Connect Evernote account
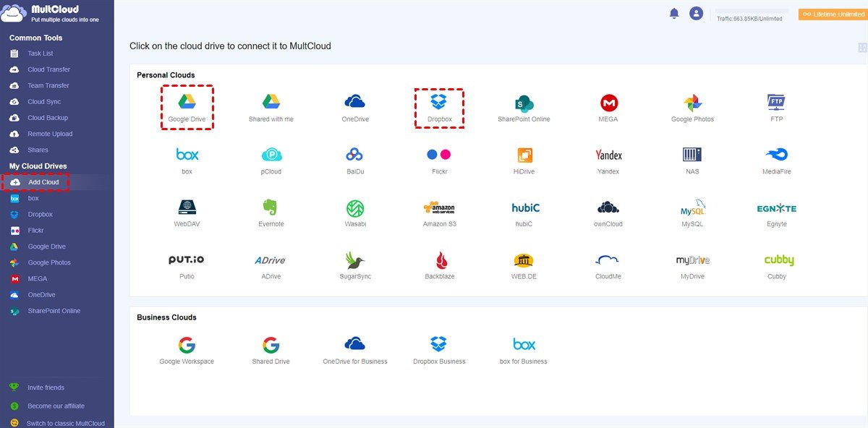The height and width of the screenshot is (428, 868). (x=271, y=213)
